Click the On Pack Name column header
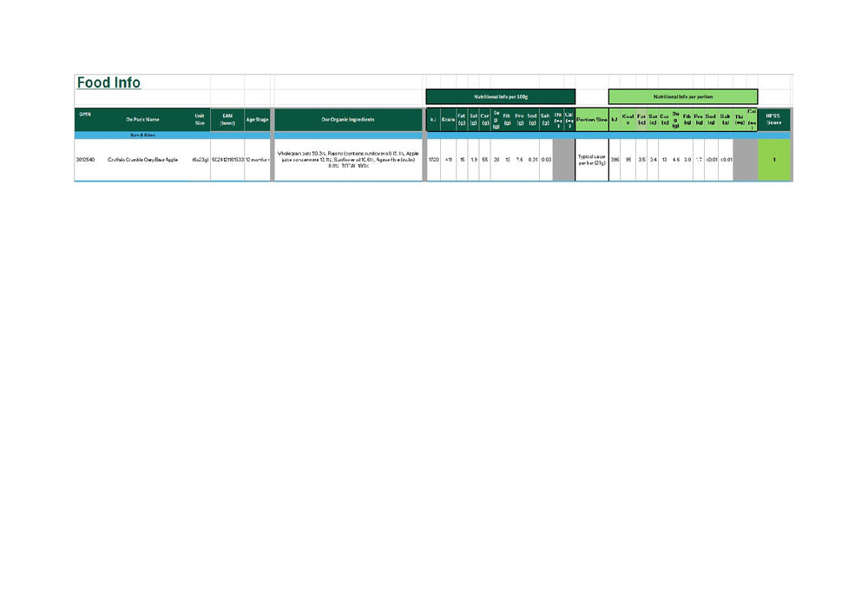 (143, 119)
